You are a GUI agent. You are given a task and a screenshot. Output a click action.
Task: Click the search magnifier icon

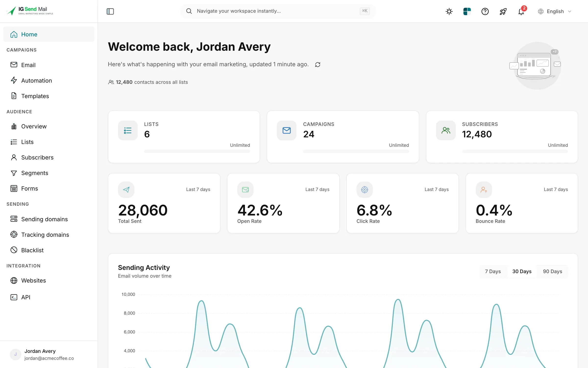(189, 11)
